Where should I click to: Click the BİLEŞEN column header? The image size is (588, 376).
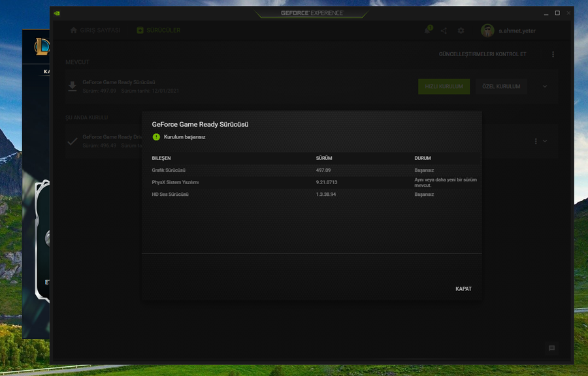(161, 159)
